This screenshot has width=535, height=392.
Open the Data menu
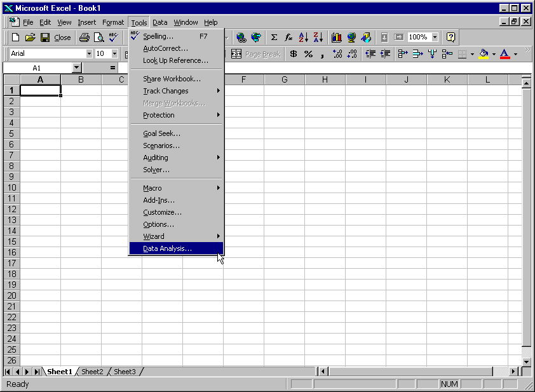click(x=159, y=22)
